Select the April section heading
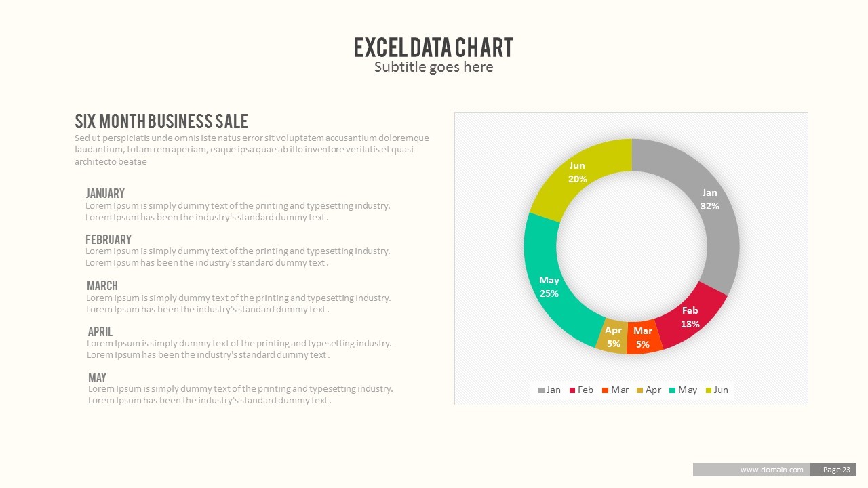868x488 pixels. [100, 331]
